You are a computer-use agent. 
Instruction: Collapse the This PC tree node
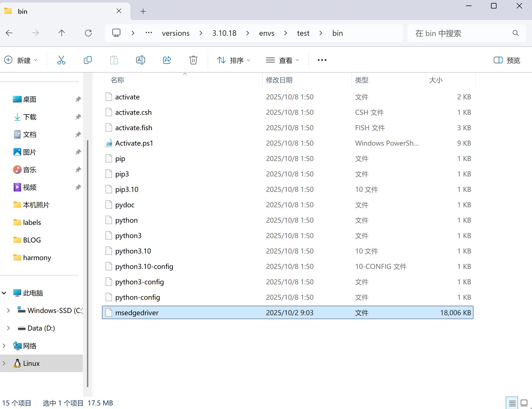4,293
